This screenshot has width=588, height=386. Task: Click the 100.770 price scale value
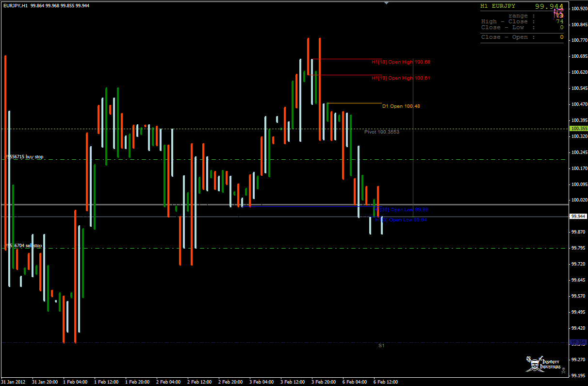click(579, 41)
